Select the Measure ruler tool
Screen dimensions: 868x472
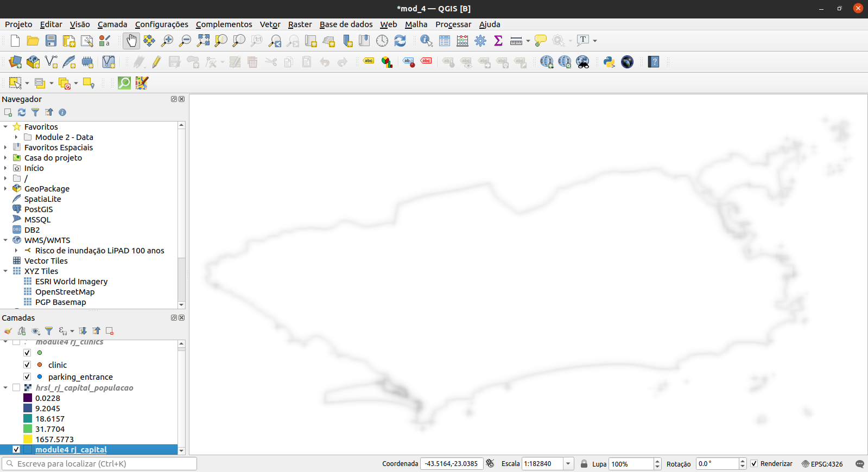[516, 41]
